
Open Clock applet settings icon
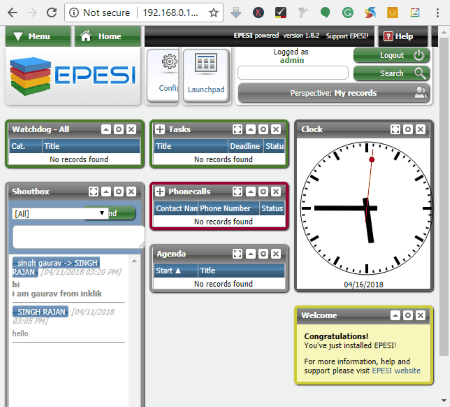(x=408, y=129)
